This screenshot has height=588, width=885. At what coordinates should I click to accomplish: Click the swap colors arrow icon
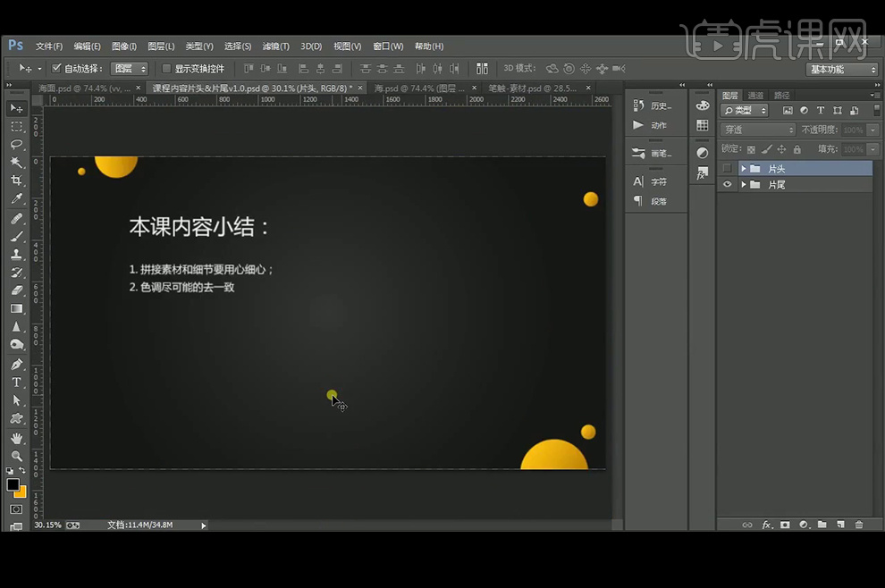(x=22, y=470)
